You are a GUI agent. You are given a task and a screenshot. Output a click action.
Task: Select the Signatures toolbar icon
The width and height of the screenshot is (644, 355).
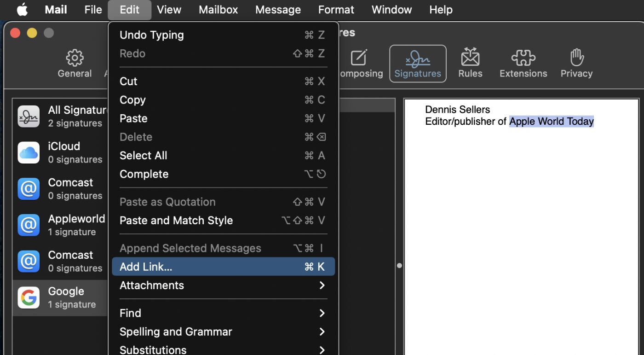pos(418,59)
